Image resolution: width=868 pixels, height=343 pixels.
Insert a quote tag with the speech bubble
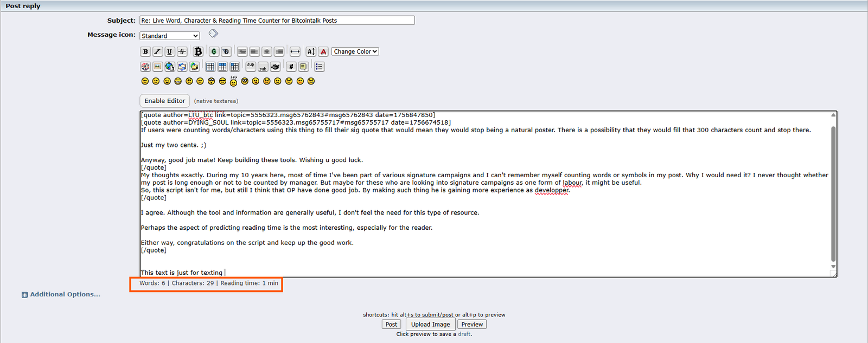pyautogui.click(x=303, y=67)
